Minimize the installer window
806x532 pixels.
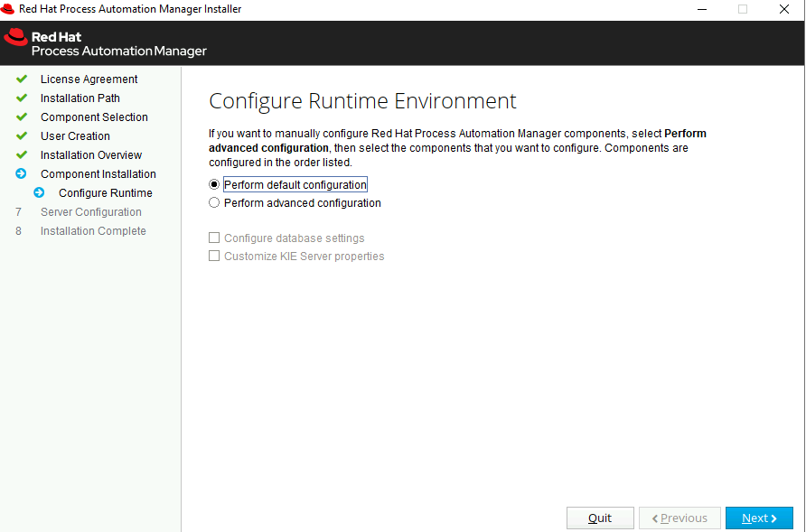(x=702, y=9)
